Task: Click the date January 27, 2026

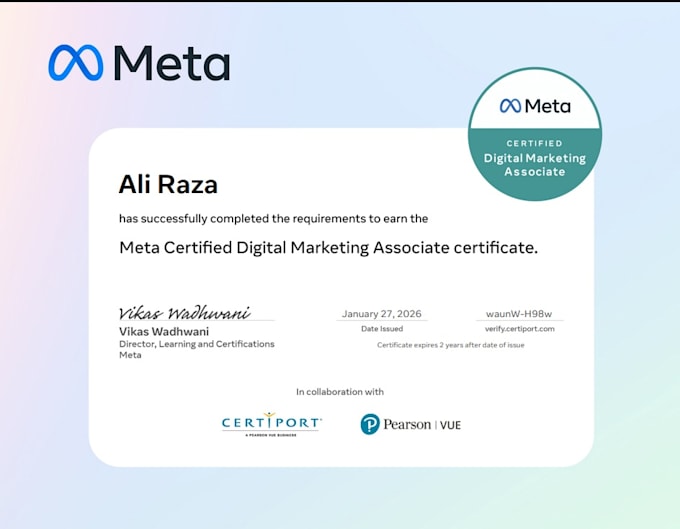Action: pos(382,313)
